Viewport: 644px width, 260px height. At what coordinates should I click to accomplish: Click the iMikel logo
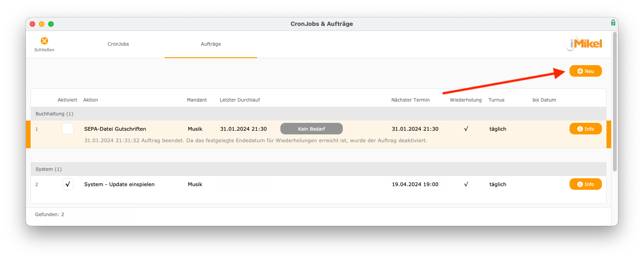[x=584, y=44]
